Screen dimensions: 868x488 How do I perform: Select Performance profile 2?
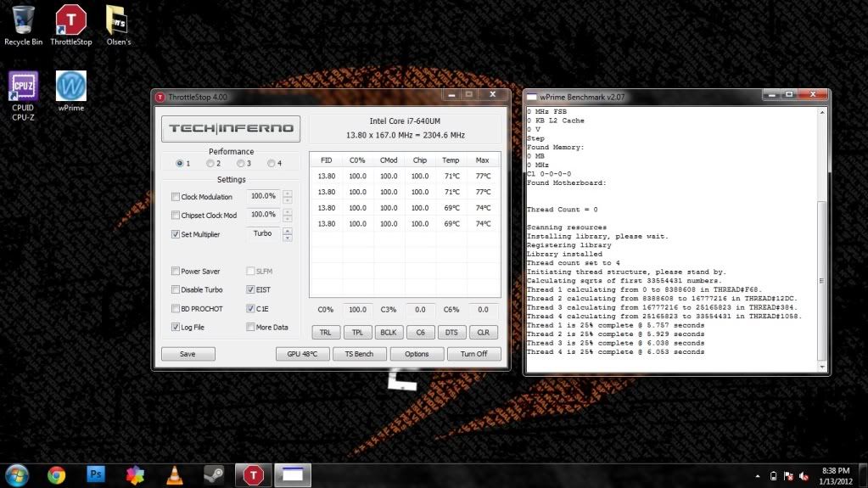click(210, 164)
